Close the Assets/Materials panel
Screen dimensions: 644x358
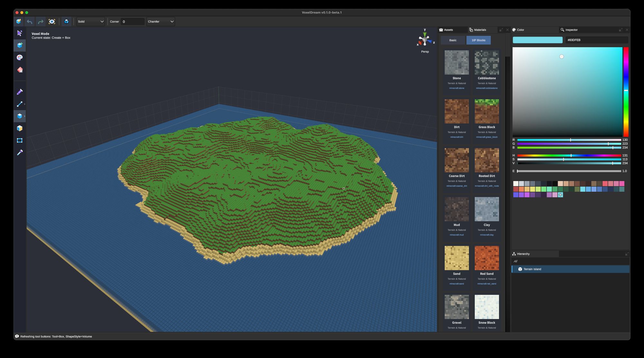coord(507,30)
